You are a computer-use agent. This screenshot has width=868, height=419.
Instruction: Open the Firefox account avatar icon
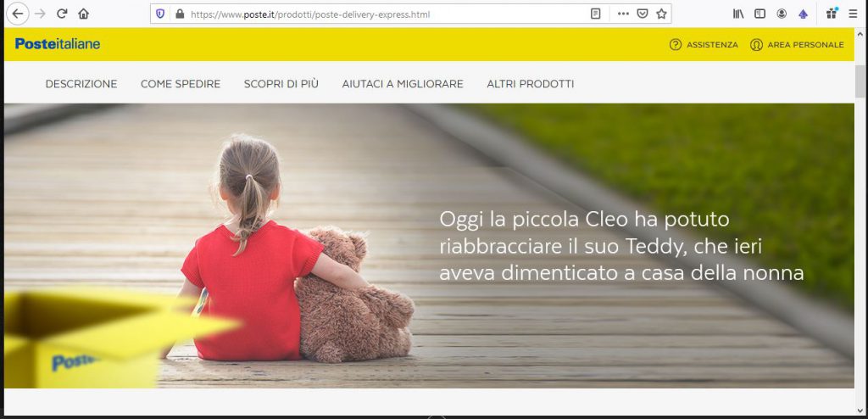point(782,14)
